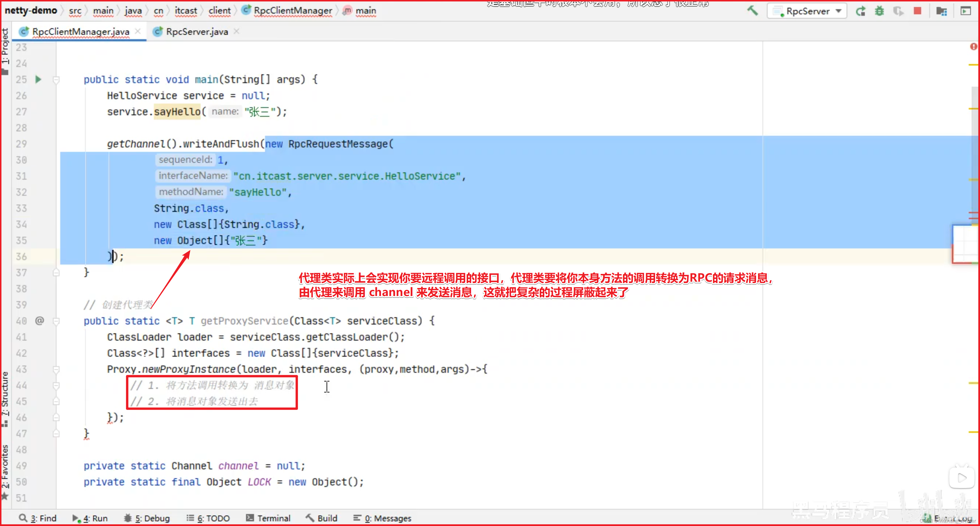
Task: Toggle comment fold marker on line 44
Action: [56, 386]
